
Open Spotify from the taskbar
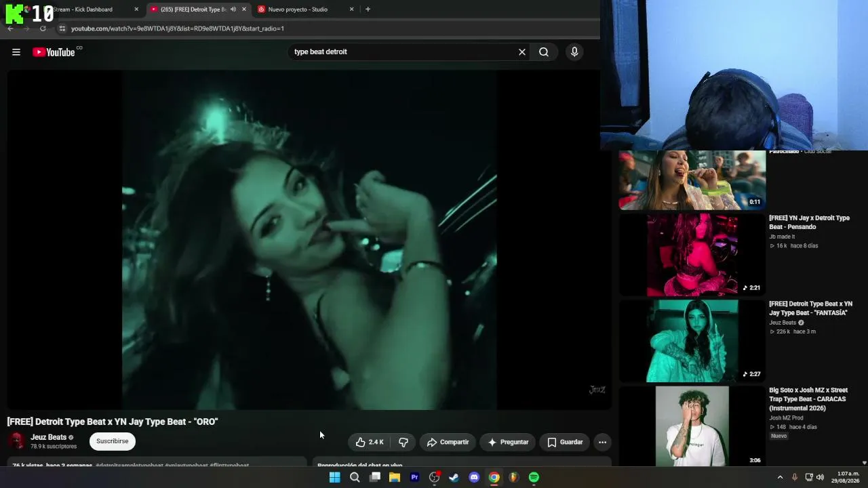coord(534,477)
